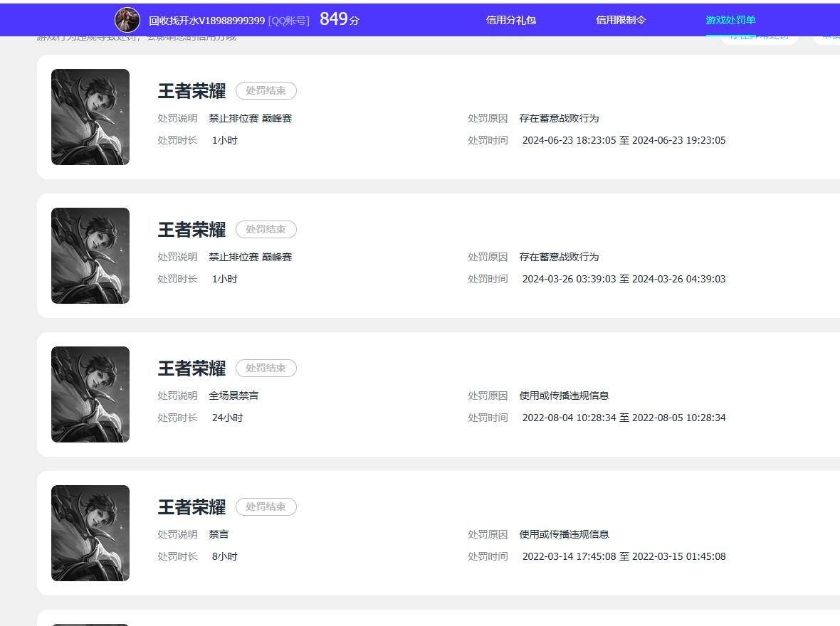The width and height of the screenshot is (840, 626).
Task: Click time range 2022-08-04 10:28:34 至 2022-08-05 10:28:34
Action: (x=624, y=418)
